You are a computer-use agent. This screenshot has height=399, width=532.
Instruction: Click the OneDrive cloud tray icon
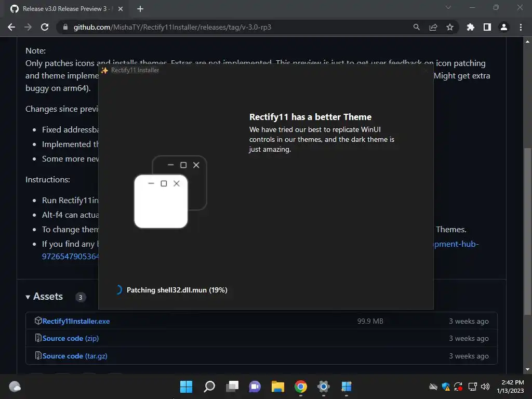click(433, 387)
